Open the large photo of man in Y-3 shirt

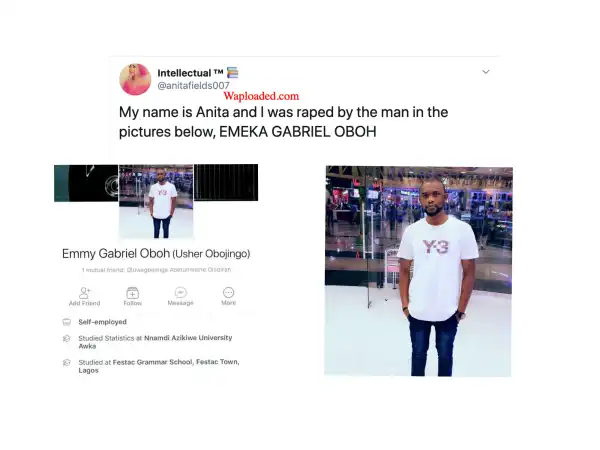pos(418,271)
